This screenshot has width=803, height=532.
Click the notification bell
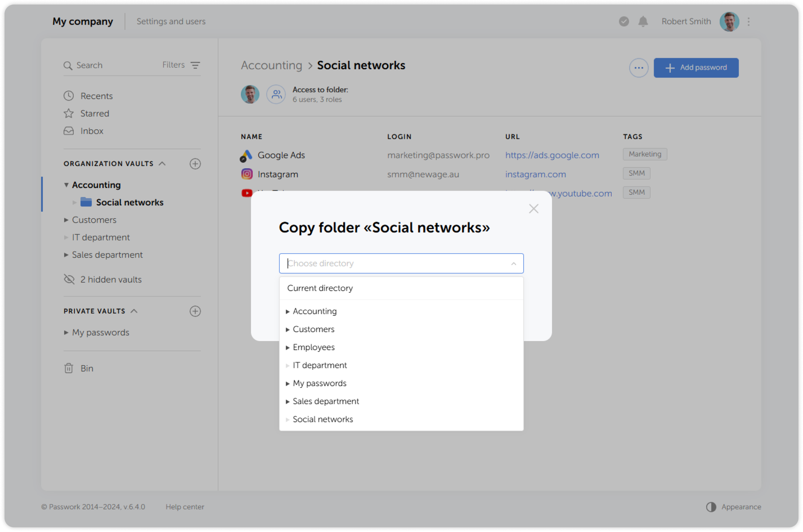[x=643, y=22]
